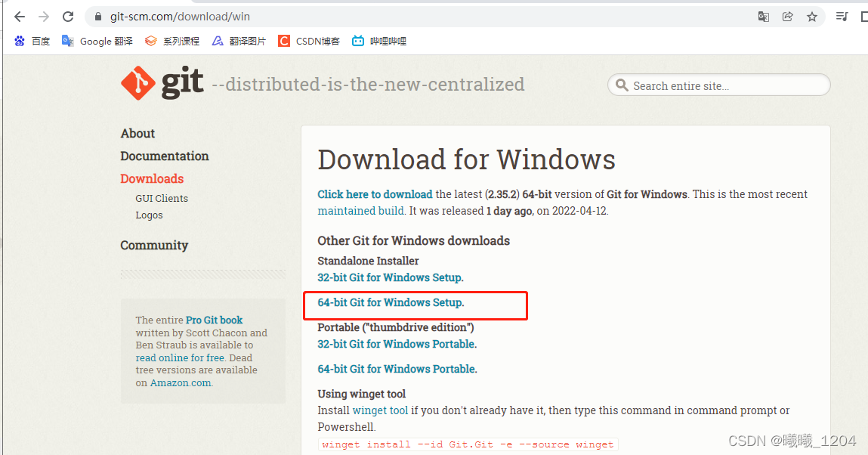Open the About section

(x=137, y=133)
